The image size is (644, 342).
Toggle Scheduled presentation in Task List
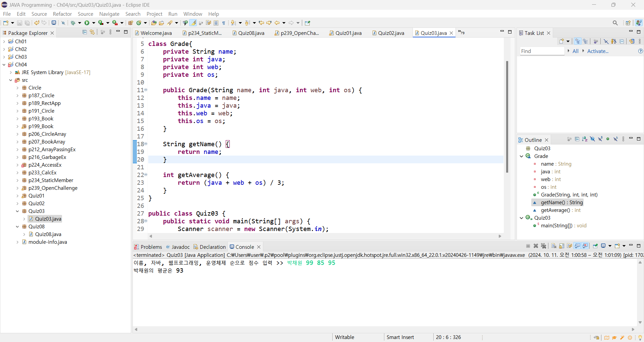click(x=585, y=41)
